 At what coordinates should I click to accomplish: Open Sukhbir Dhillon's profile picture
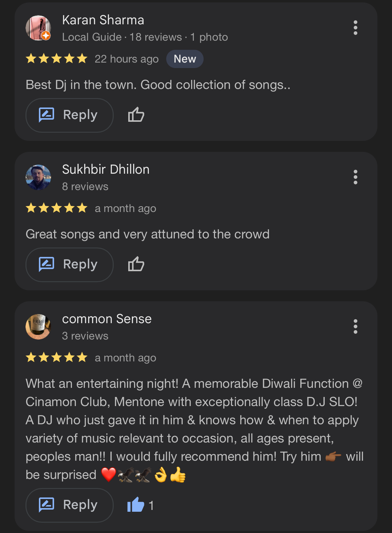click(38, 177)
